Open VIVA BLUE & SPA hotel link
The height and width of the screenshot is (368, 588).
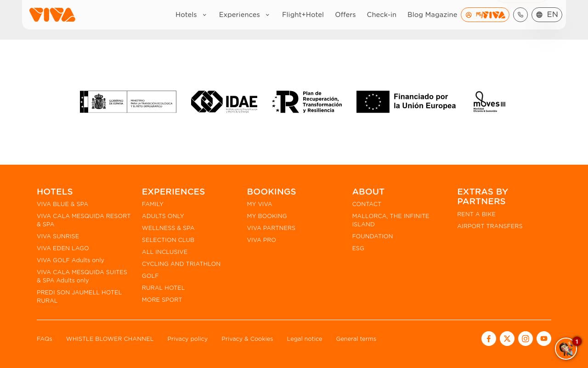pos(62,204)
